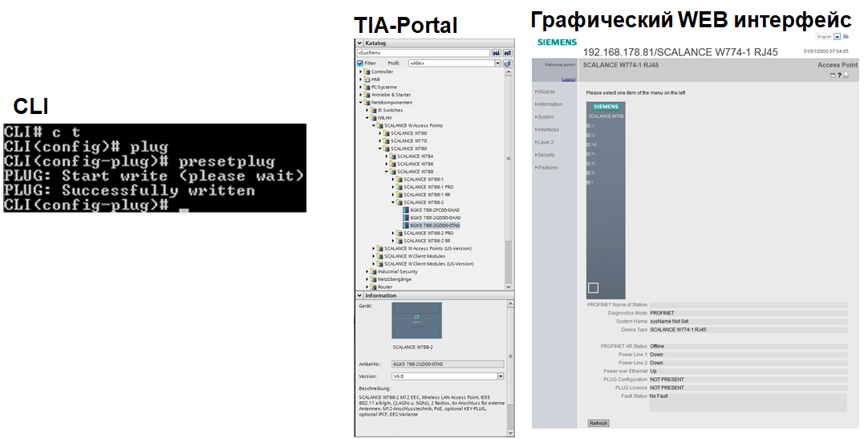This screenshot has width=868, height=439.
Task: Open the Layer 2 menu item
Action: pyautogui.click(x=546, y=143)
